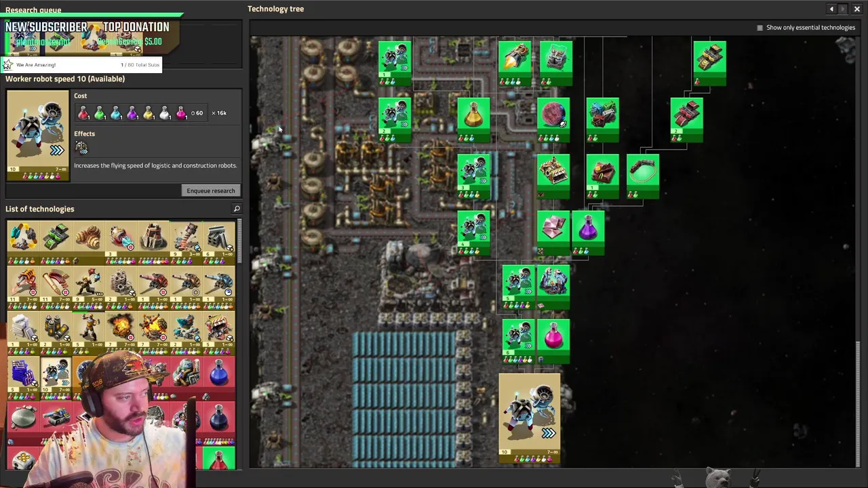Open the recycler machine node under planet
Screen dimensions: 868x488
(553, 177)
